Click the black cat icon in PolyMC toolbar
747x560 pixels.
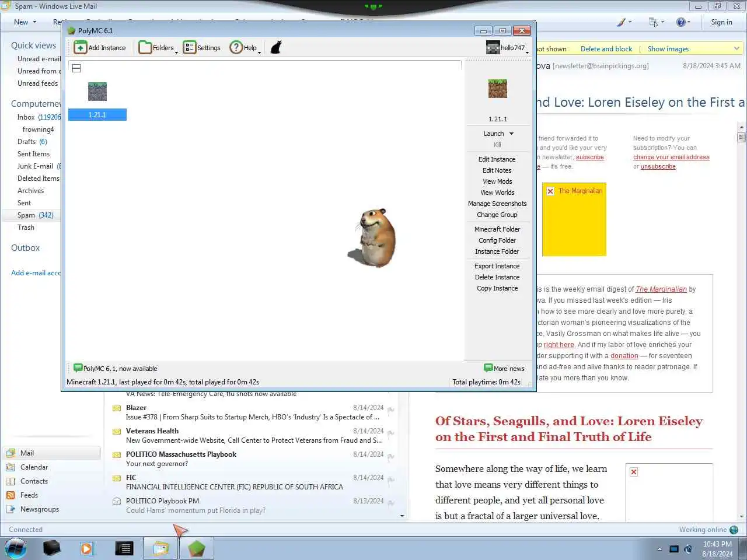click(276, 48)
